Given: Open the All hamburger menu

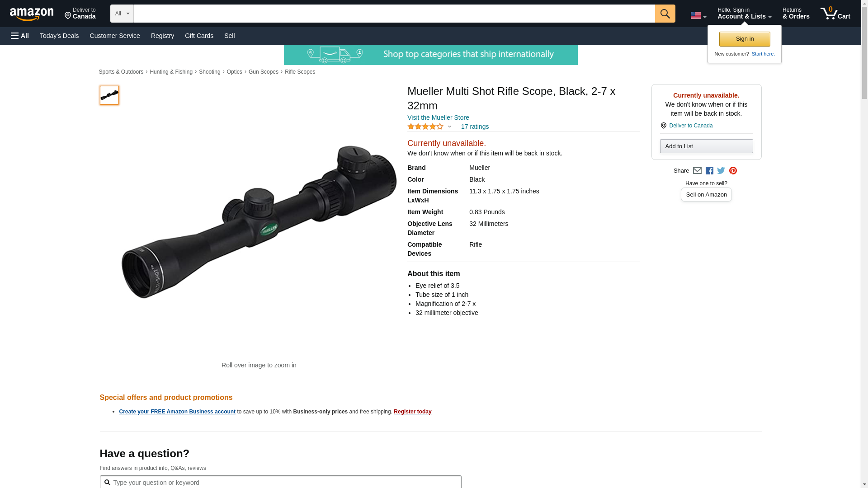Looking at the screenshot, I should tap(20, 36).
